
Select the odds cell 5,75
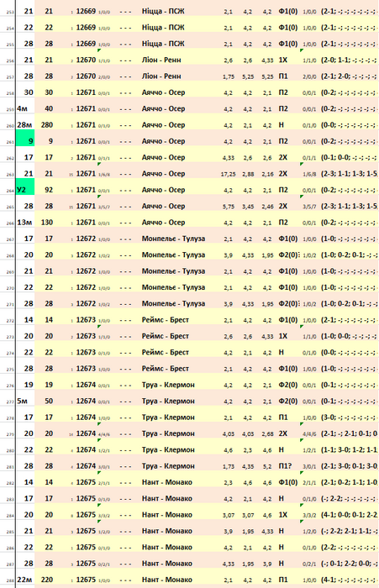(228, 207)
